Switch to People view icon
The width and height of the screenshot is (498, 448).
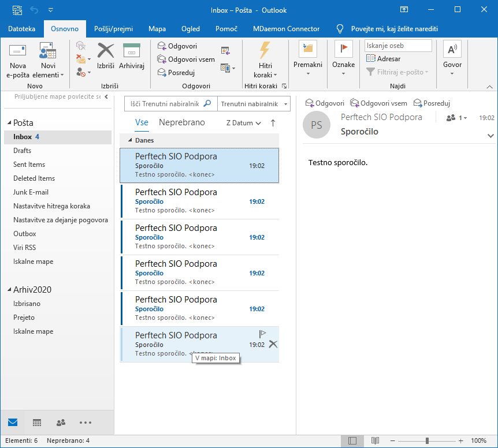[x=61, y=422]
